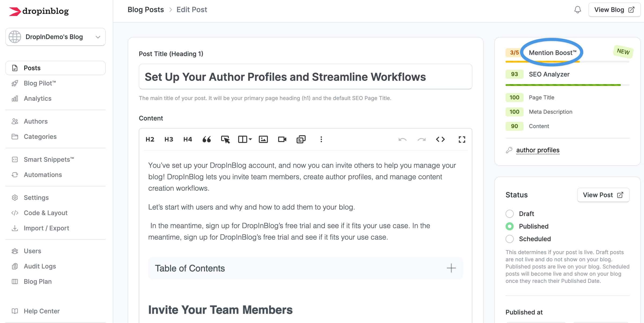Viewport: 644px width, 323px height.
Task: Open more editor options menu
Action: coord(321,139)
